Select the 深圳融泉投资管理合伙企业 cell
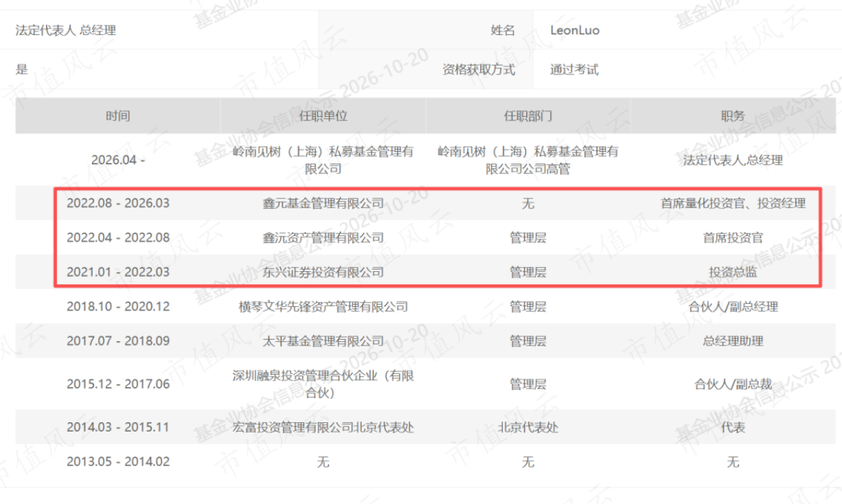842x504 pixels. (x=323, y=383)
